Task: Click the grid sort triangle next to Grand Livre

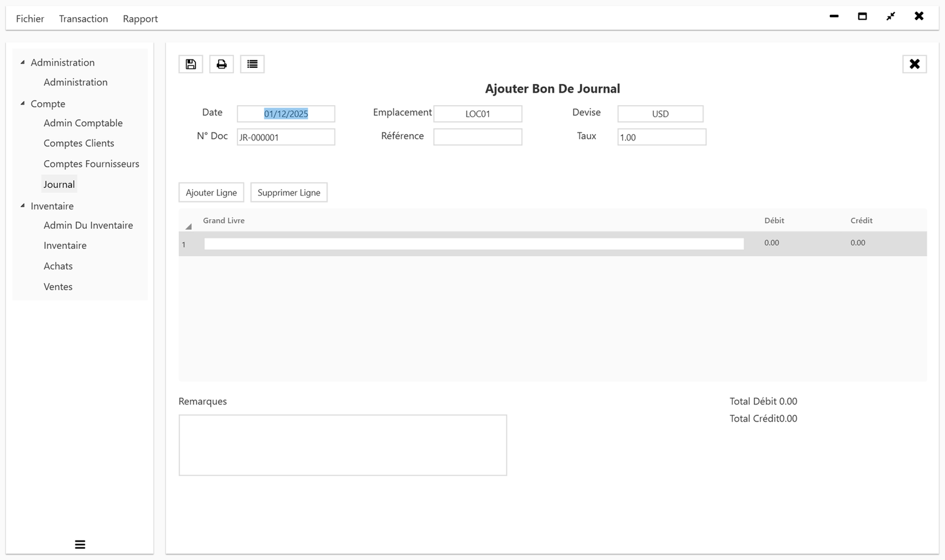Action: pos(188,225)
